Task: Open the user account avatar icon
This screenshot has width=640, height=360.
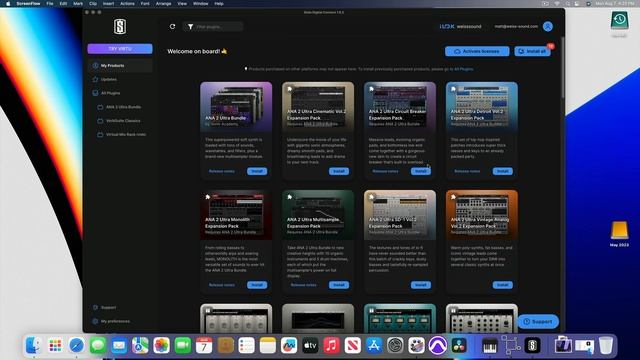Action: [x=548, y=27]
